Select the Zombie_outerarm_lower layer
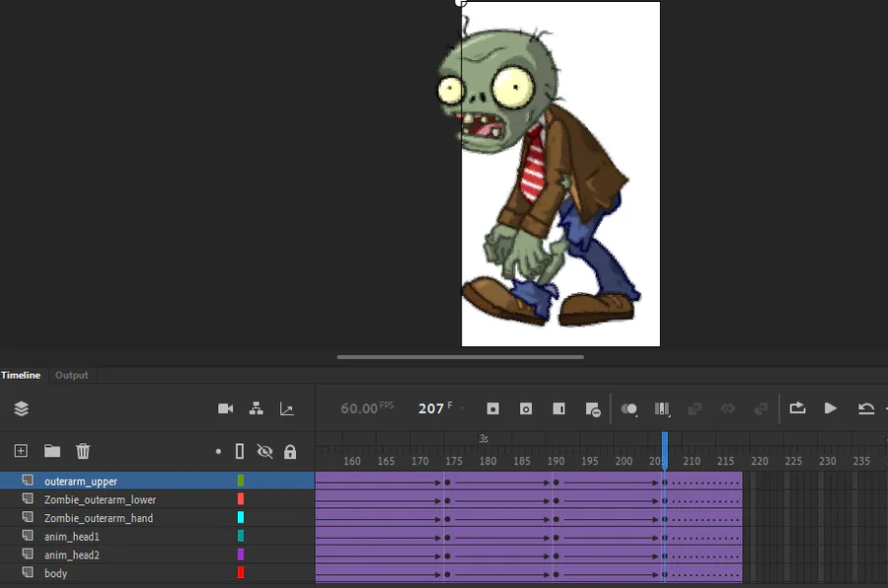This screenshot has height=588, width=888. pyautogui.click(x=158, y=499)
